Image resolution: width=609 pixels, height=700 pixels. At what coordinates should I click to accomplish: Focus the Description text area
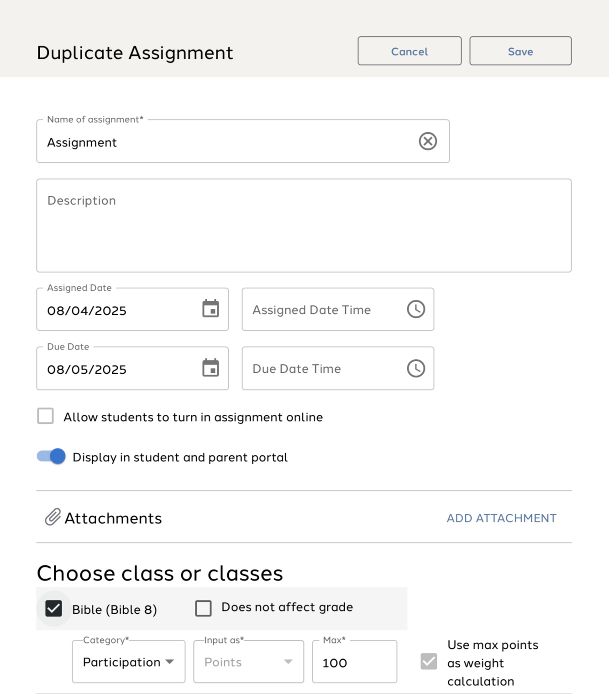click(x=304, y=226)
